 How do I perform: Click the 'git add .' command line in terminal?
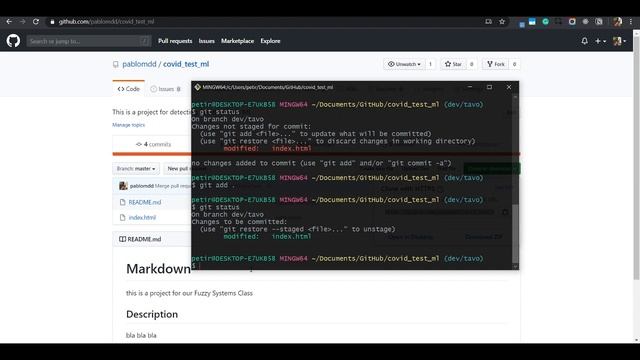(x=213, y=185)
